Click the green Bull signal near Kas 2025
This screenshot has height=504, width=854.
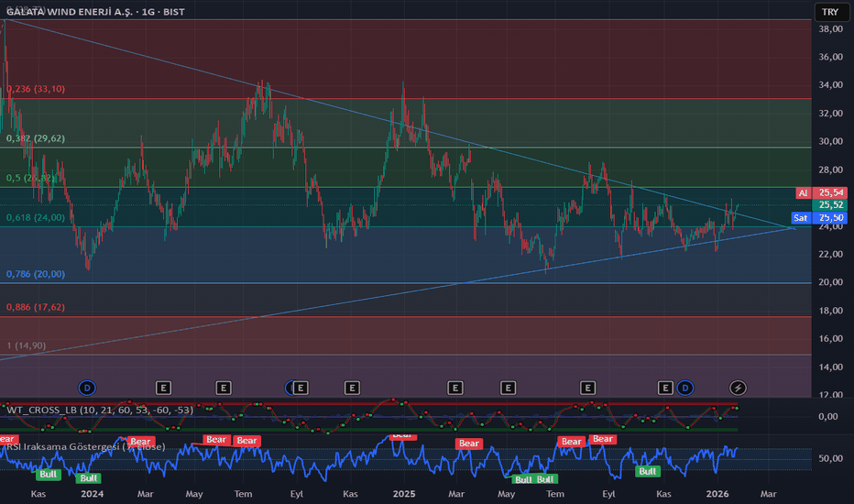pyautogui.click(x=648, y=471)
